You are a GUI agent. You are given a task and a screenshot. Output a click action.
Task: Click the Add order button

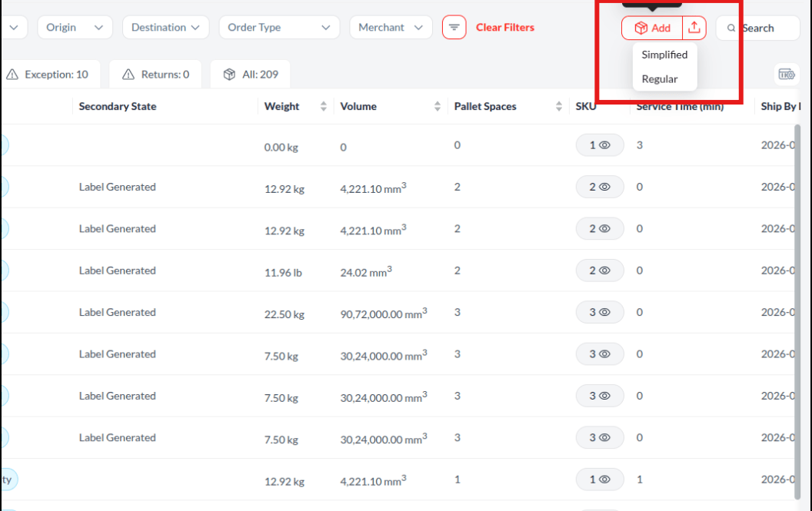(x=652, y=28)
